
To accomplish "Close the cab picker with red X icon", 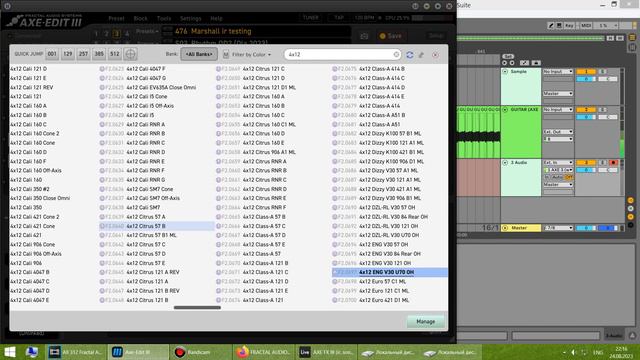I will 436,55.
